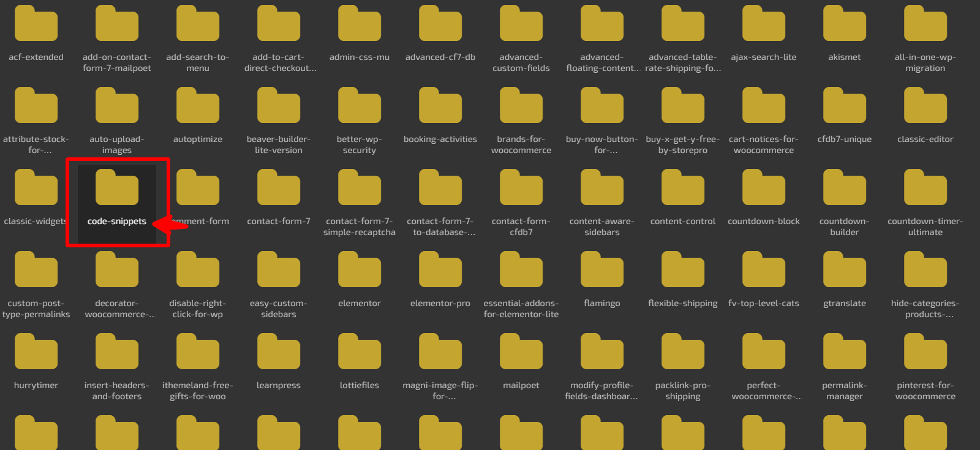This screenshot has width=980, height=450.
Task: Click the classic-editor folder icon
Action: [x=925, y=105]
